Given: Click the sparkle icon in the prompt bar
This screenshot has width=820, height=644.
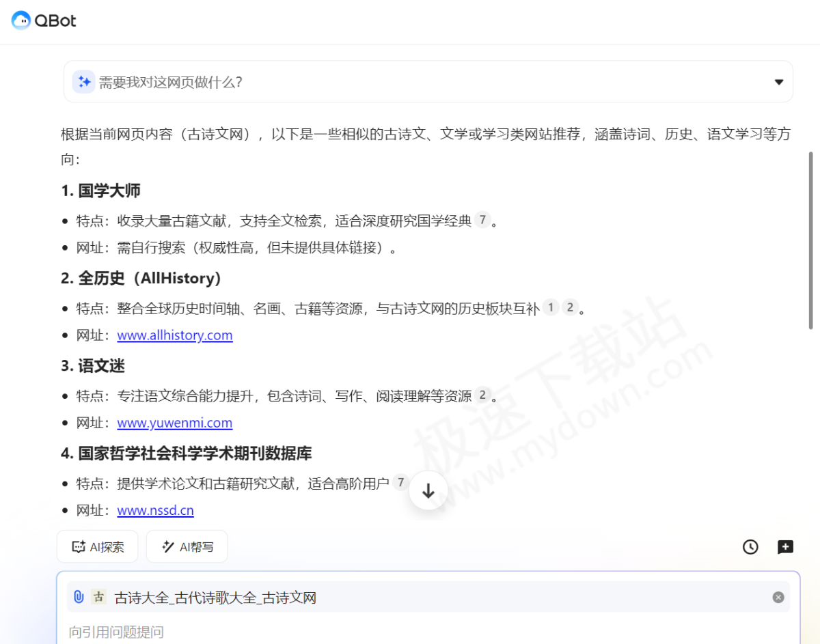Looking at the screenshot, I should pyautogui.click(x=83, y=81).
